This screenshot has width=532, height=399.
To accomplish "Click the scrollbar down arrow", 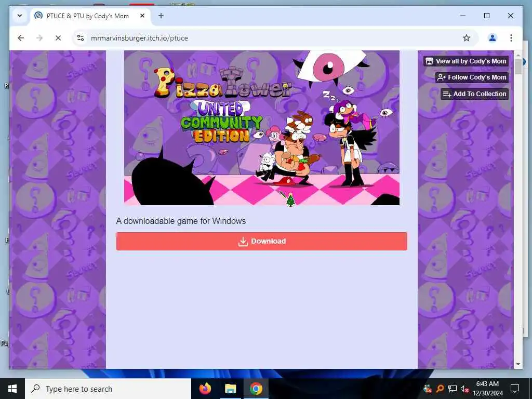I will click(x=518, y=364).
